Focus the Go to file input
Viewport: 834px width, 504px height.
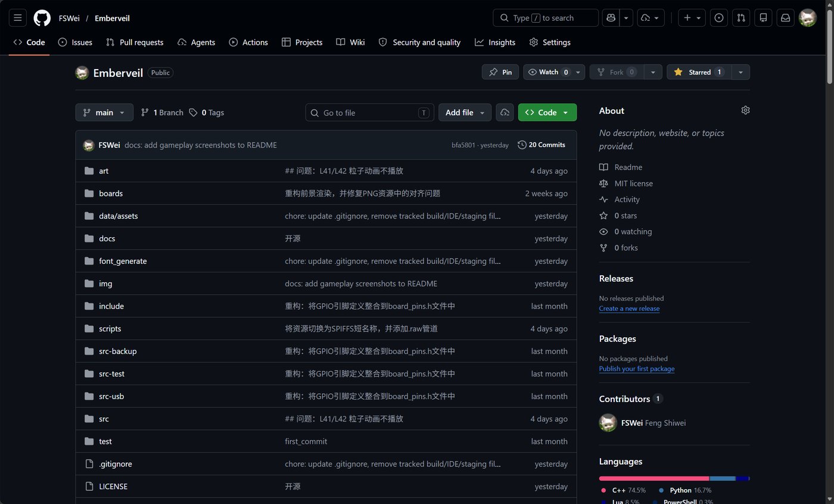[370, 113]
